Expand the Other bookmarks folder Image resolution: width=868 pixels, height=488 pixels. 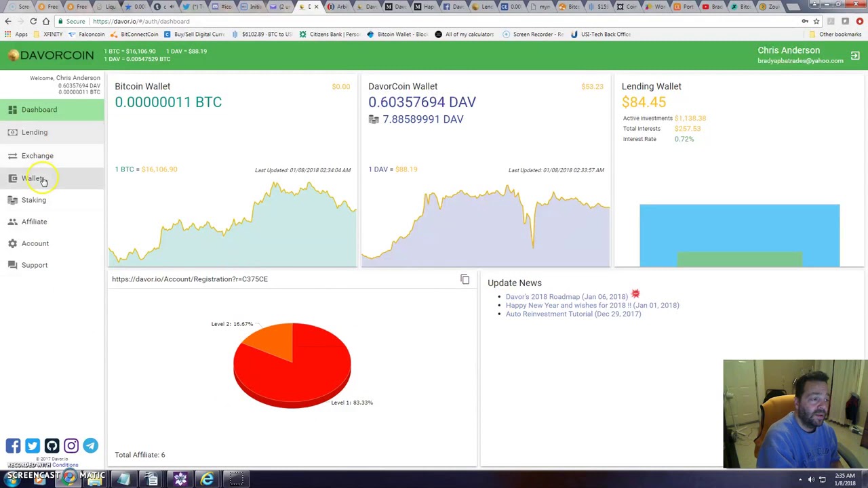click(x=835, y=34)
